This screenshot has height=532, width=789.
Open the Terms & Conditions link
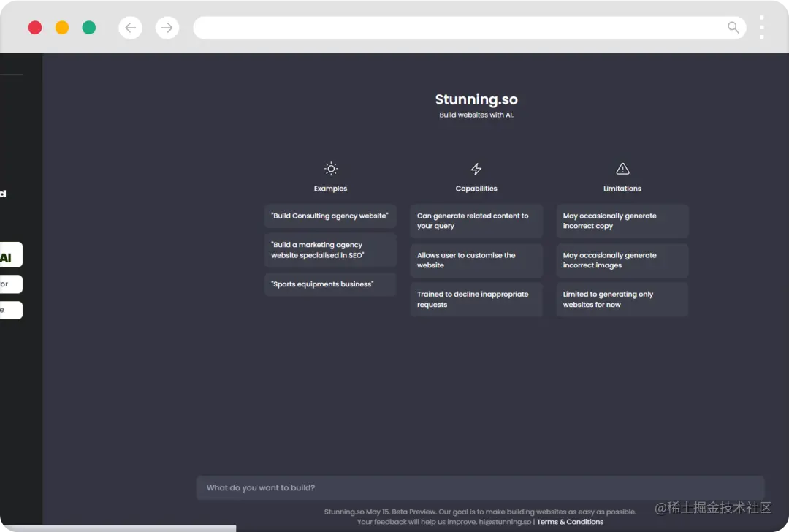(x=570, y=522)
